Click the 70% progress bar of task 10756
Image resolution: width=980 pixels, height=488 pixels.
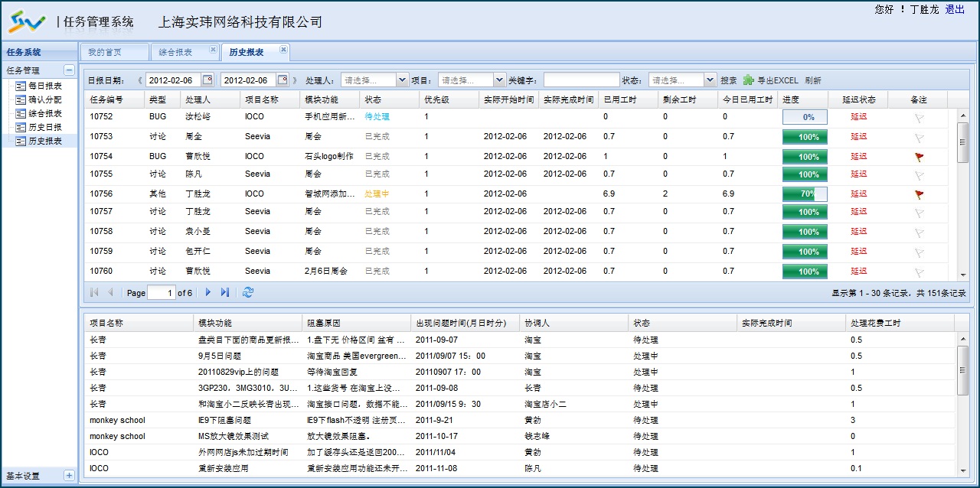click(805, 194)
